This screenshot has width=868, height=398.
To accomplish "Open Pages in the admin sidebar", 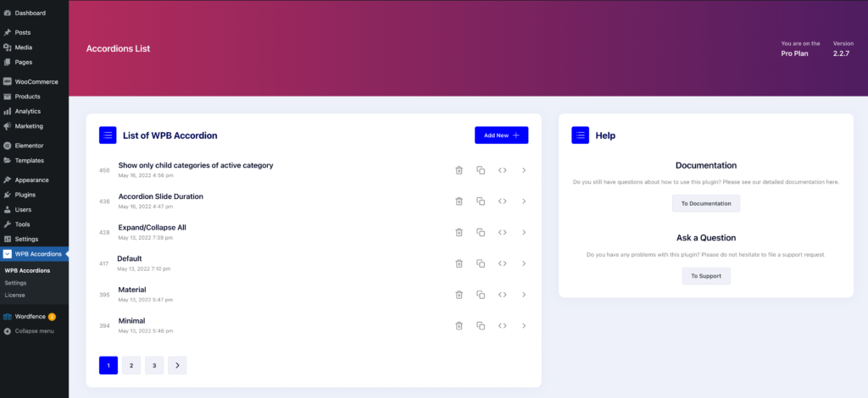I will pyautogui.click(x=34, y=62).
